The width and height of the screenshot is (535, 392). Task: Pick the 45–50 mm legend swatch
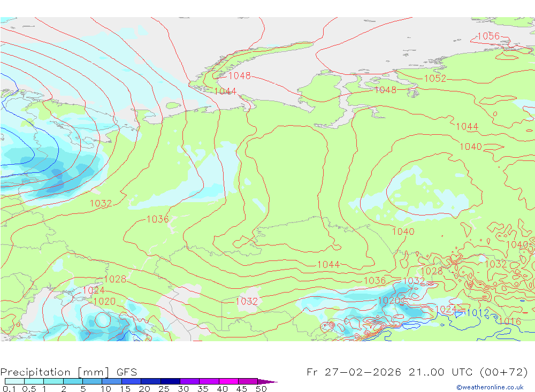pos(248,381)
